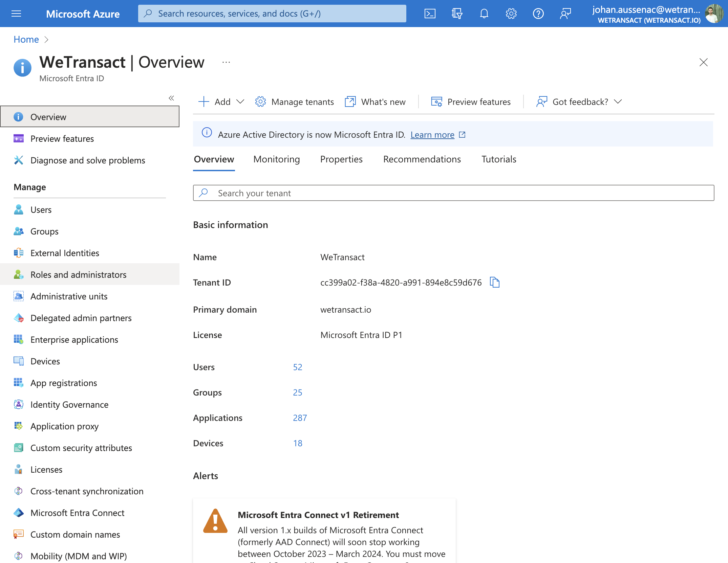Collapse the left navigation menu
Image resolution: width=728 pixels, height=563 pixels.
tap(171, 98)
